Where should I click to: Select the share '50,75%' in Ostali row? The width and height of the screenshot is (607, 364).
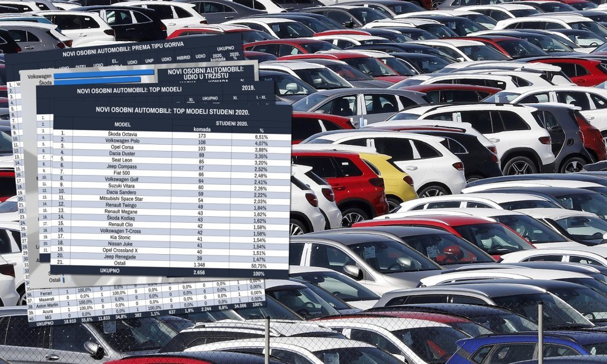tap(259, 266)
